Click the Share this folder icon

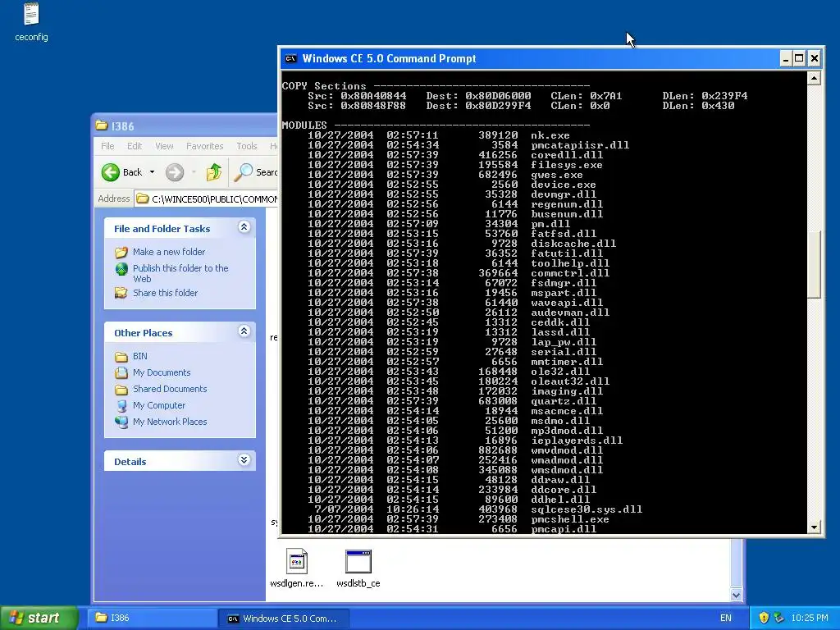point(121,293)
